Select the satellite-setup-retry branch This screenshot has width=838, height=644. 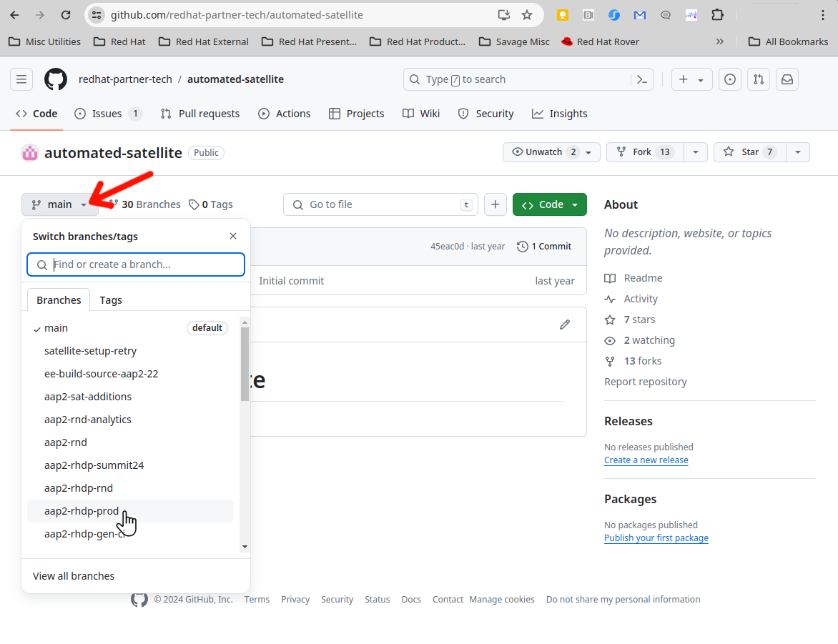coord(130,351)
